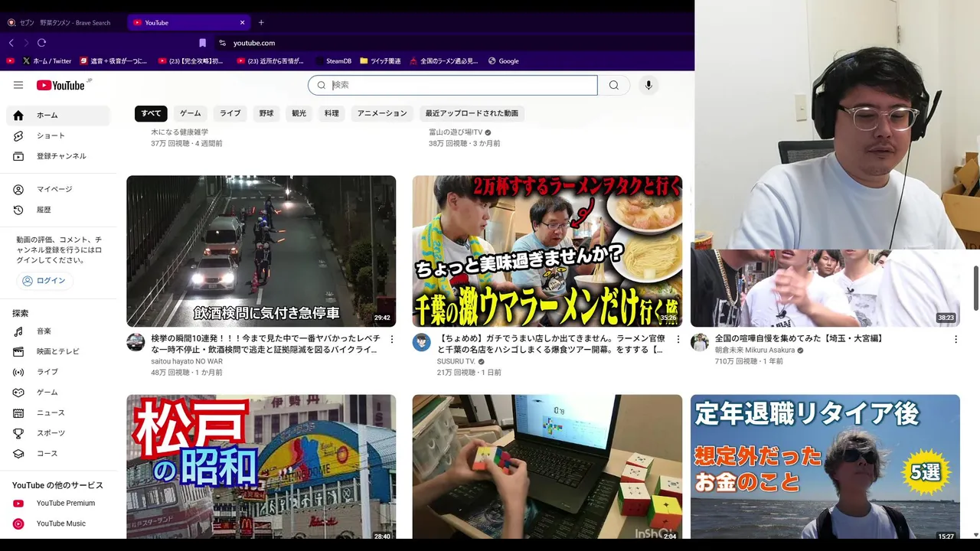Screen dimensions: 980x551
Task: Open a new browser tab
Action: click(261, 22)
